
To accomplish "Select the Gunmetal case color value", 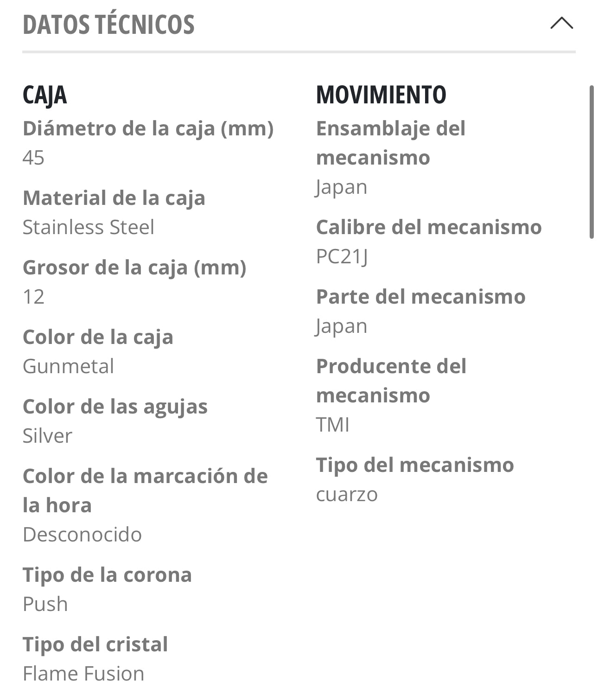I will pos(68,366).
